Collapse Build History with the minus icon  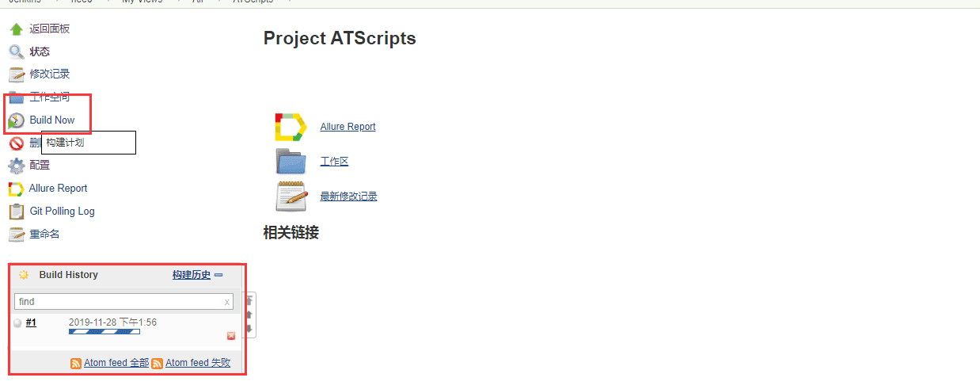(x=218, y=275)
